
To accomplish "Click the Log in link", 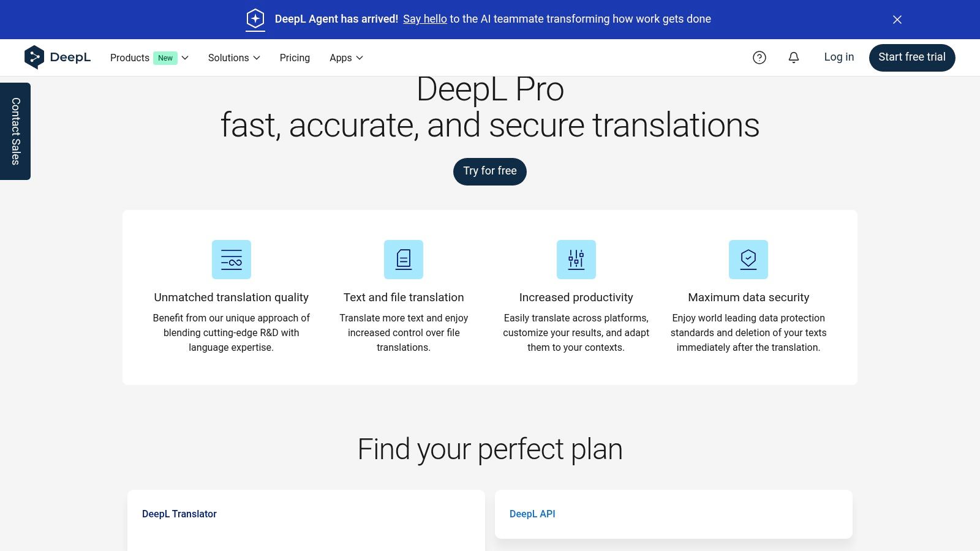I will coord(839,57).
